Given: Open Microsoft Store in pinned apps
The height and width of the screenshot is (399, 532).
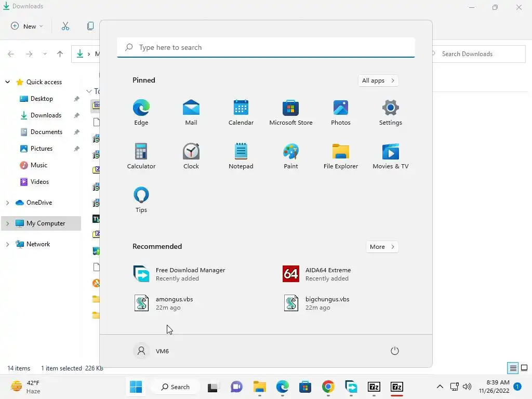Looking at the screenshot, I should coord(291,113).
